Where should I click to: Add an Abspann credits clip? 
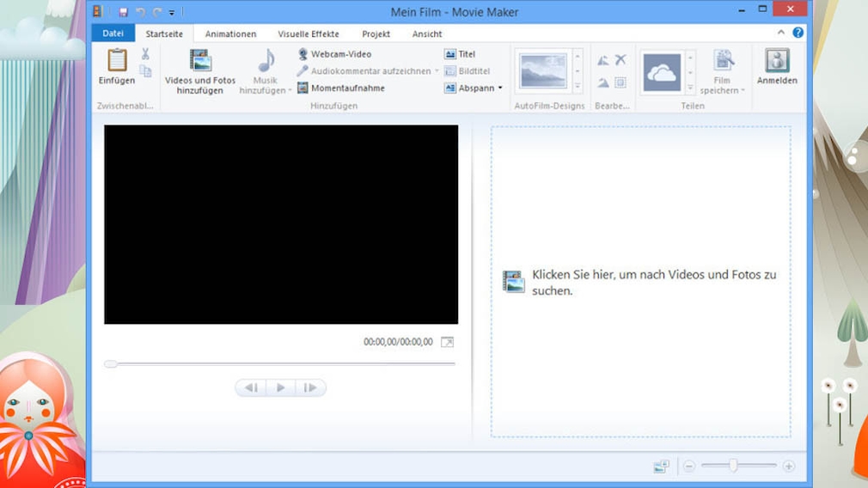469,88
